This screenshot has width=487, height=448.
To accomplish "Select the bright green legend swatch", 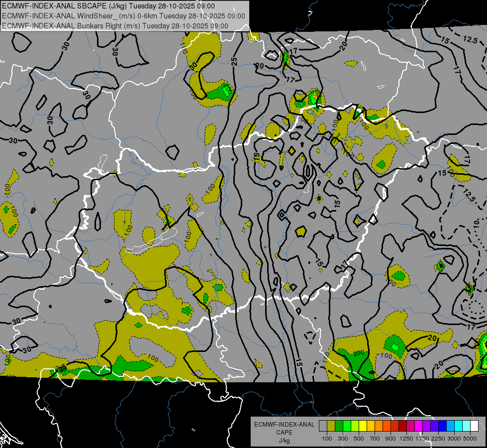I will tap(347, 426).
